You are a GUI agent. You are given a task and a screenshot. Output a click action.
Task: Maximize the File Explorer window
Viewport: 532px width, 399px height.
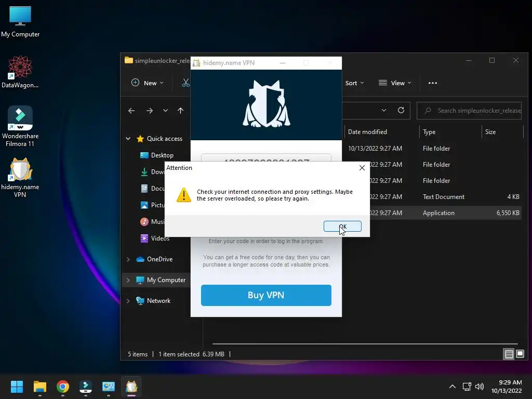pos(492,60)
